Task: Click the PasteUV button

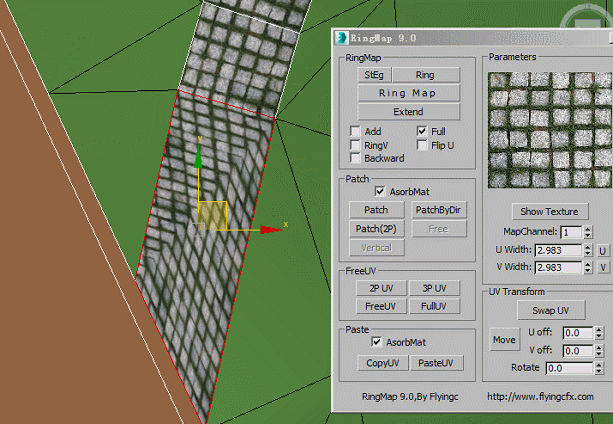Action: tap(436, 363)
